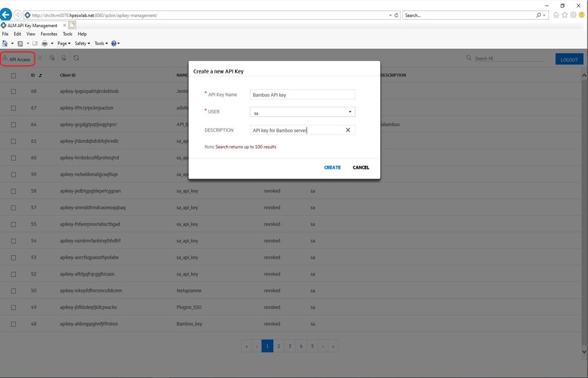The image size is (588, 378).
Task: Check the checkbox for row ID 48
Action: coord(14,323)
